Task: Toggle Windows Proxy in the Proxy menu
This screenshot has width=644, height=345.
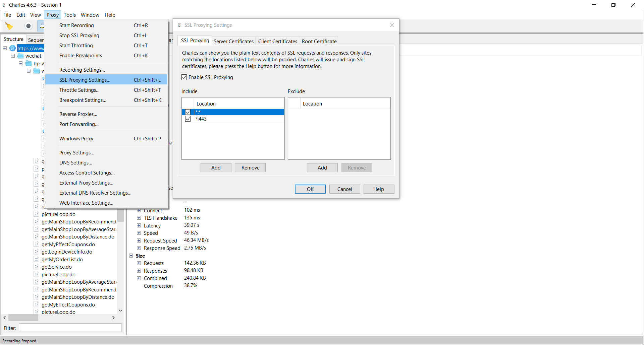Action: click(x=106, y=139)
